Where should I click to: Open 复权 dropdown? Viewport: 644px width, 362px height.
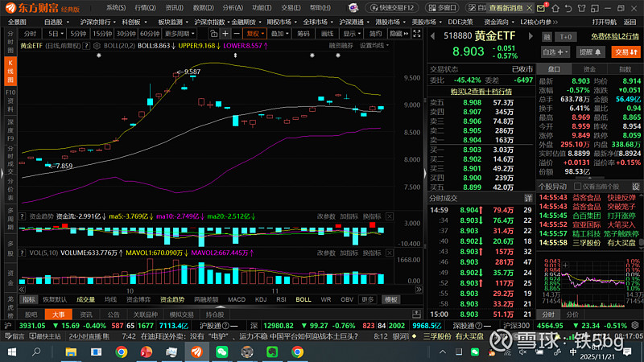tap(255, 34)
